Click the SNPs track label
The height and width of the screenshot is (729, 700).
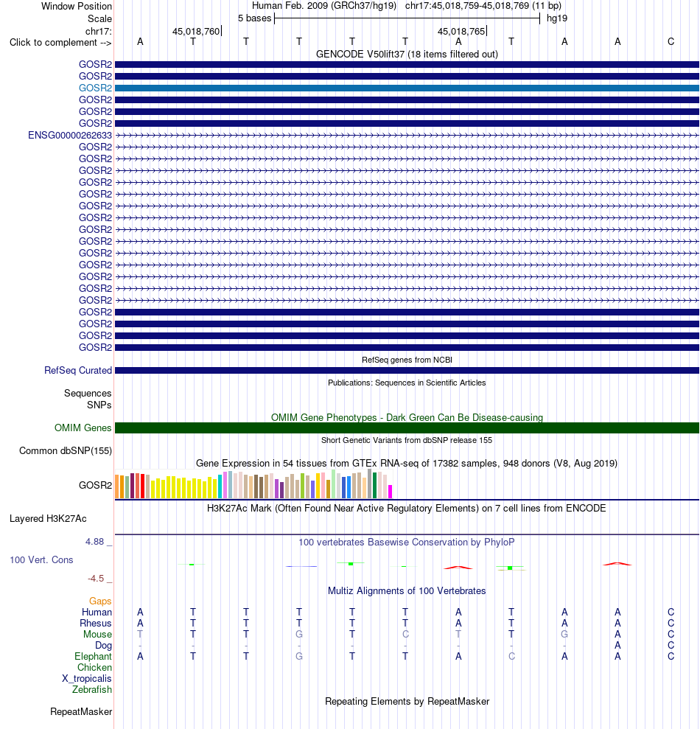point(99,405)
